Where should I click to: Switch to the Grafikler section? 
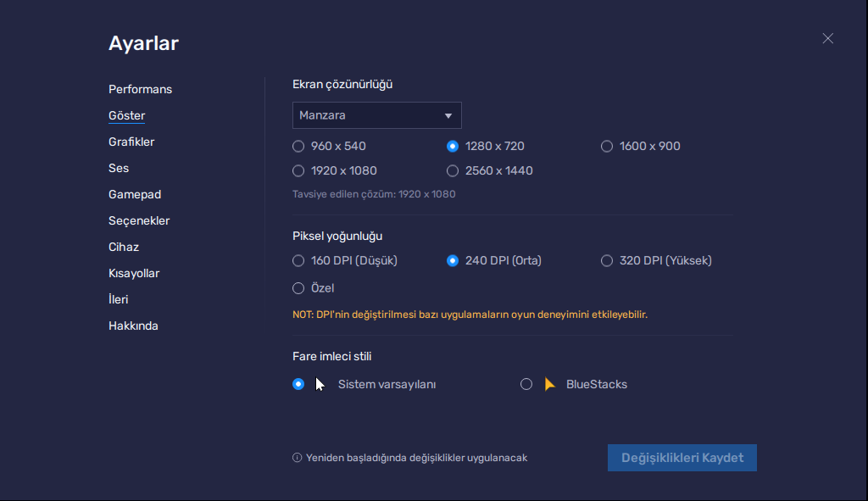point(131,142)
